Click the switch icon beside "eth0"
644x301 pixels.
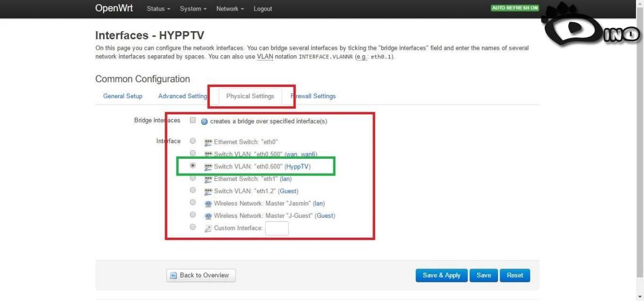click(208, 142)
